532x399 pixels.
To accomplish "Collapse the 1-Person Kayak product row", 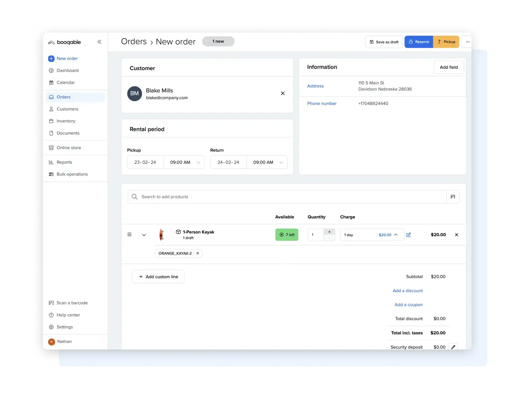I will coord(144,235).
